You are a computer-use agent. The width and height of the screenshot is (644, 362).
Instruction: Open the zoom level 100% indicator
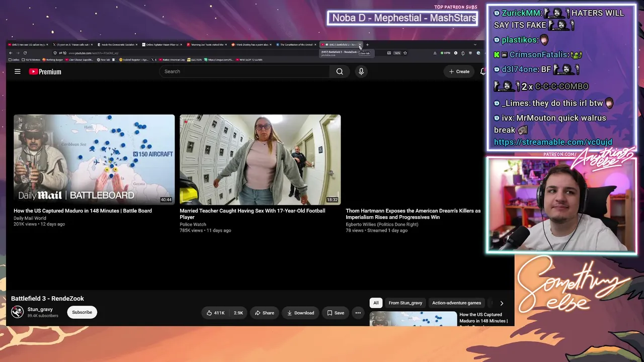point(397,53)
